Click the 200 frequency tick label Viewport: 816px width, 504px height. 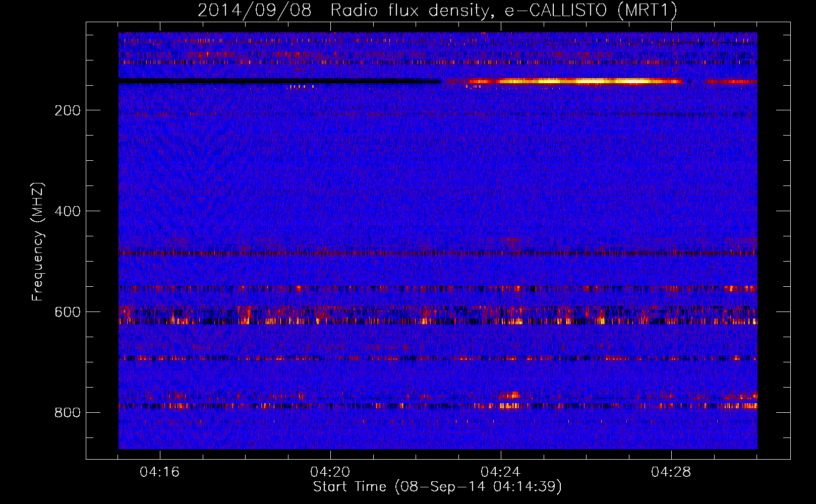click(68, 110)
